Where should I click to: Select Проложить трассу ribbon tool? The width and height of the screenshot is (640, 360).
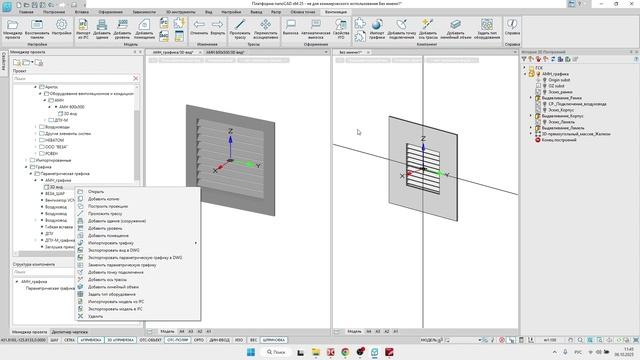(240, 29)
